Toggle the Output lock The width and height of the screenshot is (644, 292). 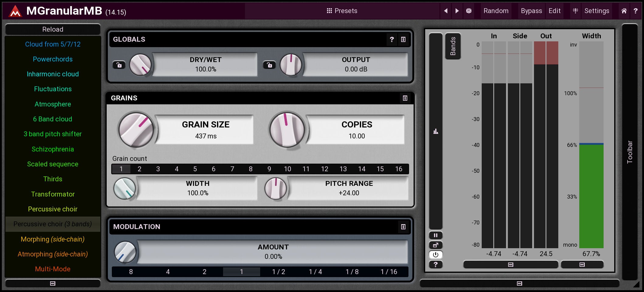click(x=269, y=65)
